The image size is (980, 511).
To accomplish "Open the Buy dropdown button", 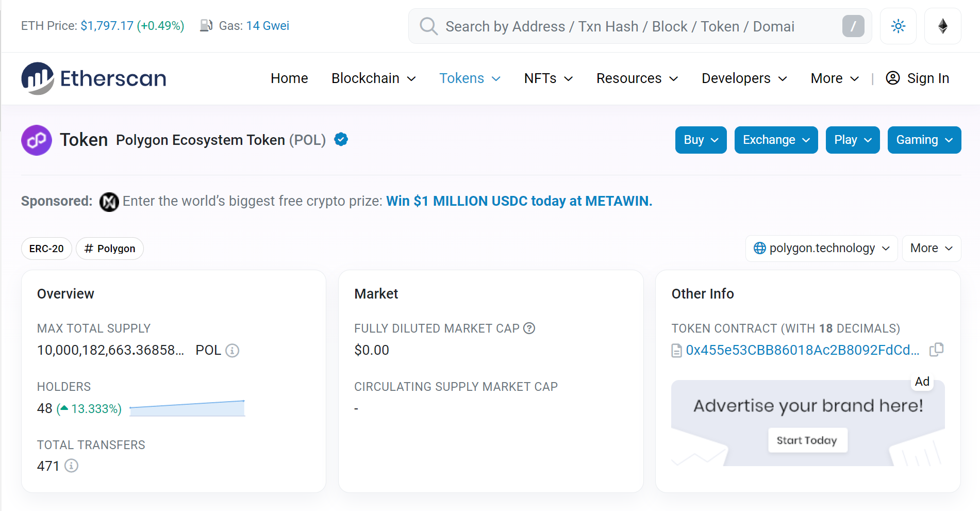I will click(x=701, y=140).
